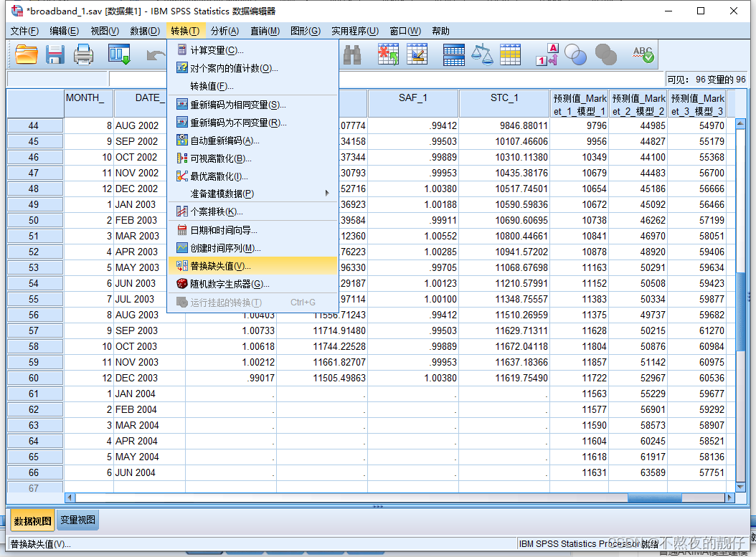This screenshot has width=756, height=557.
Task: Choose 个案排秩(K) menu item
Action: (252, 211)
